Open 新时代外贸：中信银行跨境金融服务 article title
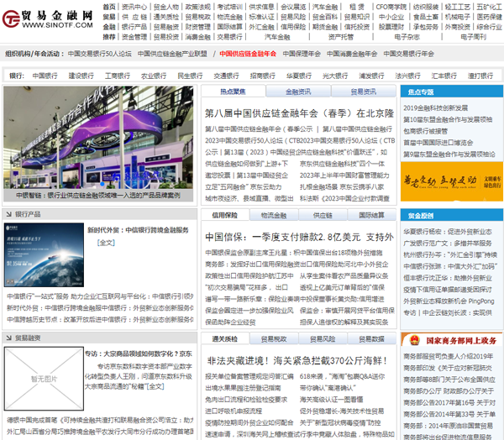Screen dimensions: 504x440 139,230
